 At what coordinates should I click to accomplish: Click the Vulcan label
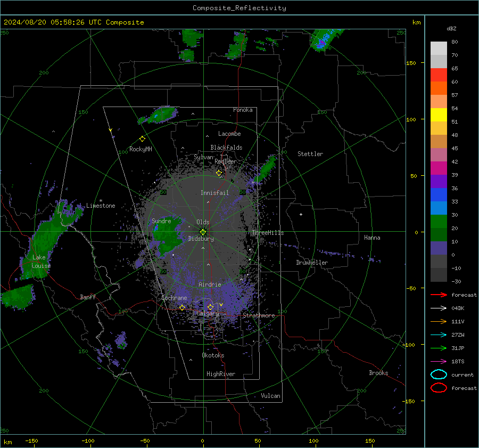270,396
